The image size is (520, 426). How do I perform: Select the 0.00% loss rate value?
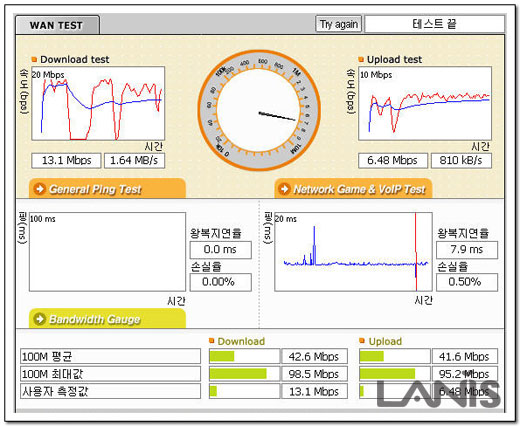pyautogui.click(x=221, y=282)
